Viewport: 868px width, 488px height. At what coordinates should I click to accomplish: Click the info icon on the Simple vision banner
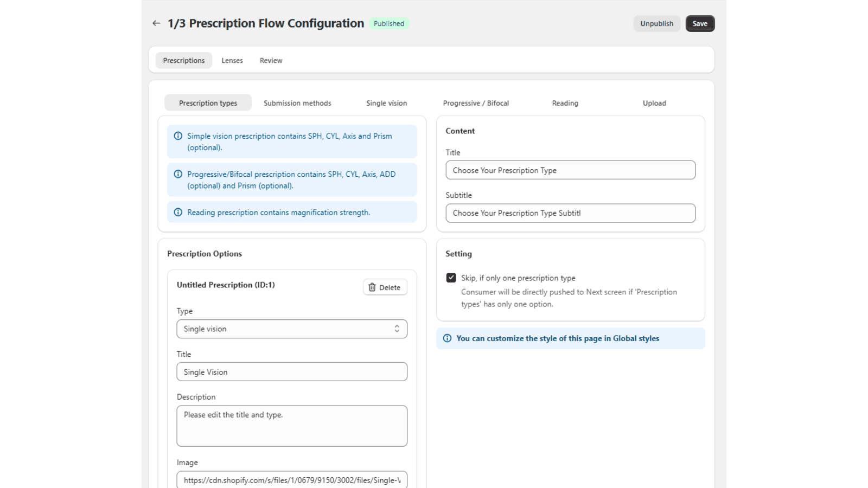[x=178, y=136]
